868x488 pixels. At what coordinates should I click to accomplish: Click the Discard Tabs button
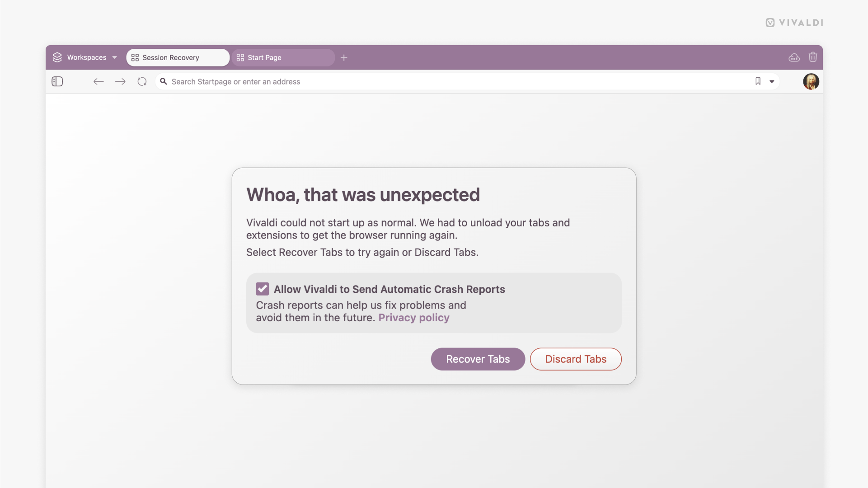coord(576,359)
